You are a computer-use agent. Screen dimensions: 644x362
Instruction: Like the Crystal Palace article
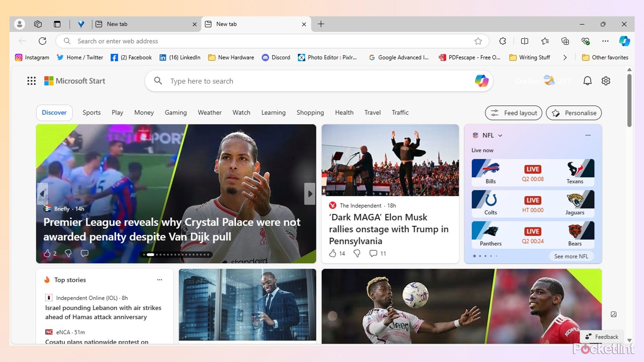(x=47, y=253)
